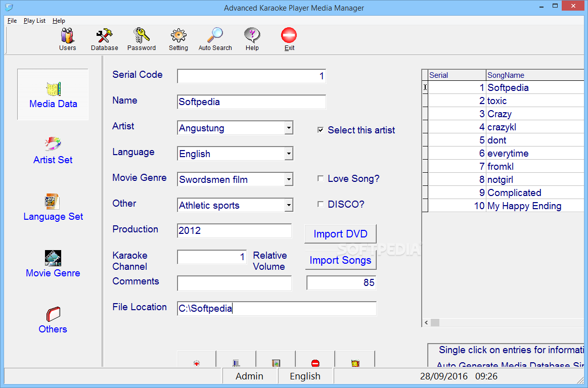Open Others in the sidebar
Image resolution: width=588 pixels, height=388 pixels.
click(x=53, y=320)
